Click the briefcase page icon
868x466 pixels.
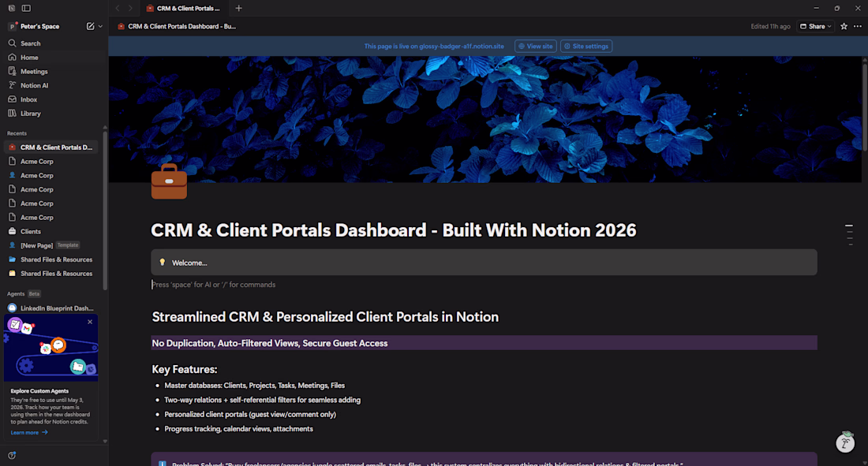169,181
